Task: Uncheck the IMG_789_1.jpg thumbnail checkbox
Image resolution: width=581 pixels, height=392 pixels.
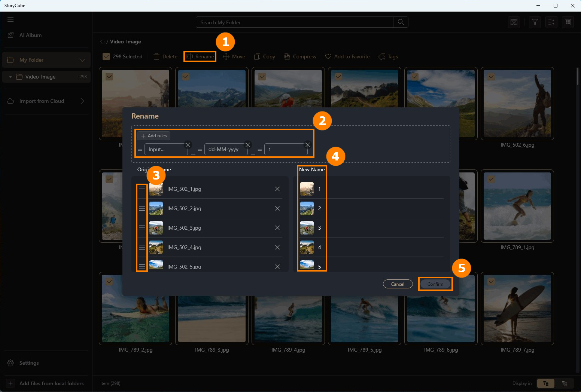Action: tap(491, 179)
